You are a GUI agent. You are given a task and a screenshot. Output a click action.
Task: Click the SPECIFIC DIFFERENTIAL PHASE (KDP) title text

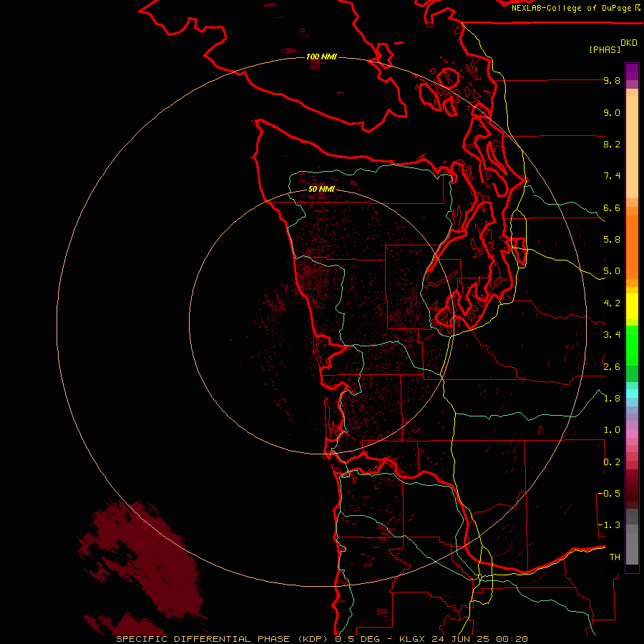pos(224,639)
